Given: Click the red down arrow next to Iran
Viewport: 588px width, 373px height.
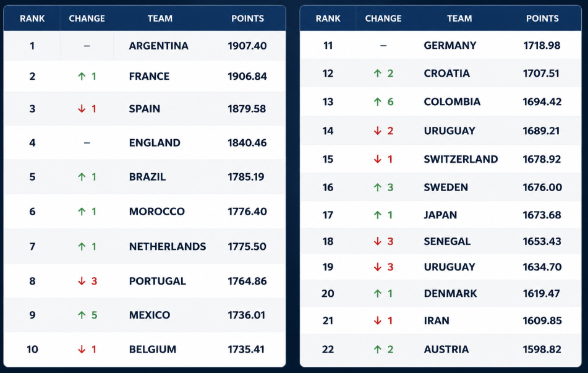Looking at the screenshot, I should coord(378,320).
